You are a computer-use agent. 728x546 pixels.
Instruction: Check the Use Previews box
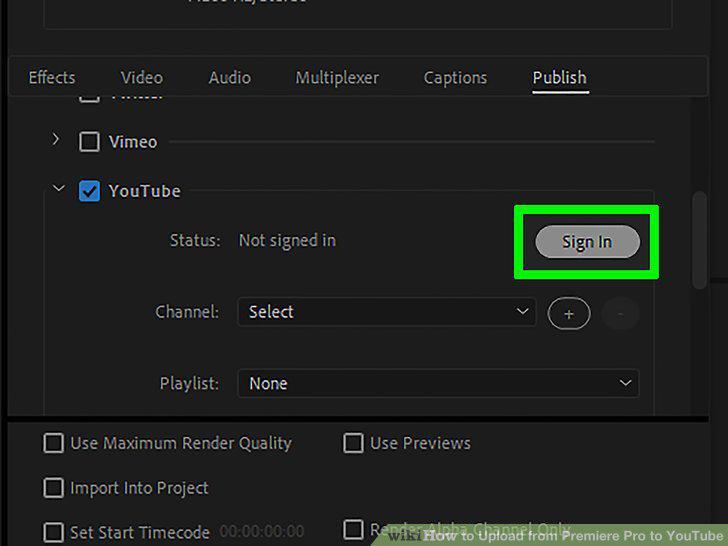(353, 443)
